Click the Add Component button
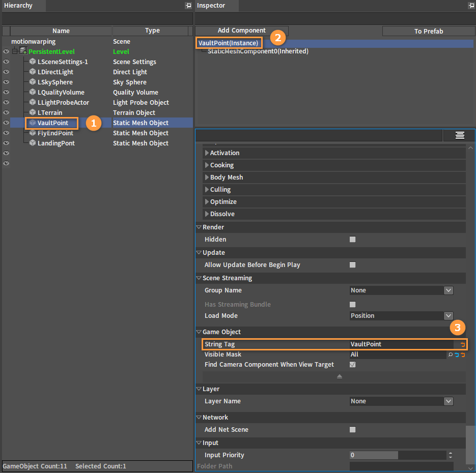Screen dimensions: 476x473 coord(242,31)
